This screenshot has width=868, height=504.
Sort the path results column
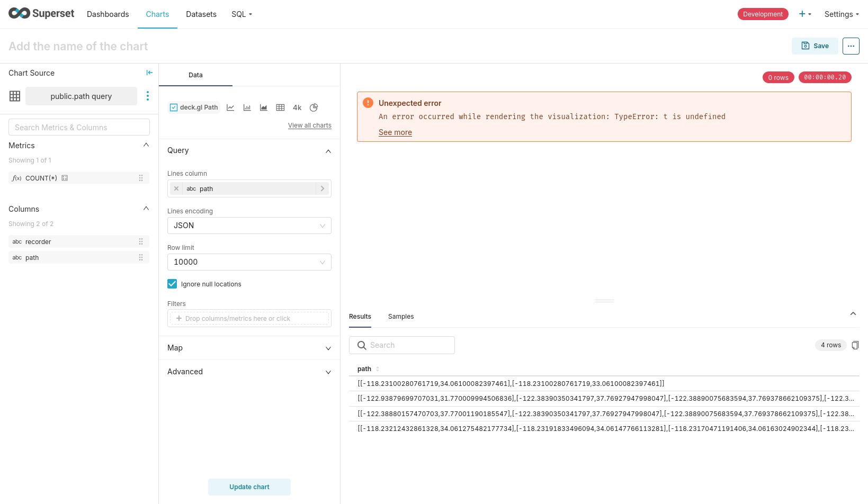tap(378, 369)
